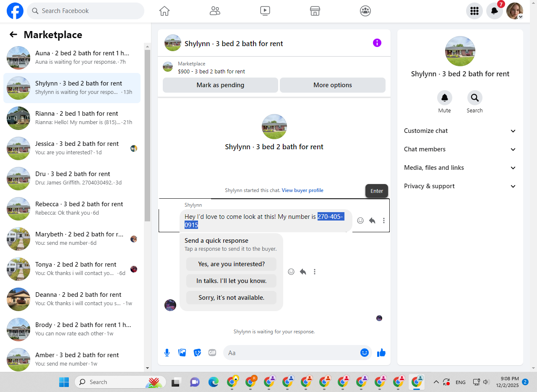Click Windows taskbar Search box

[x=120, y=382]
